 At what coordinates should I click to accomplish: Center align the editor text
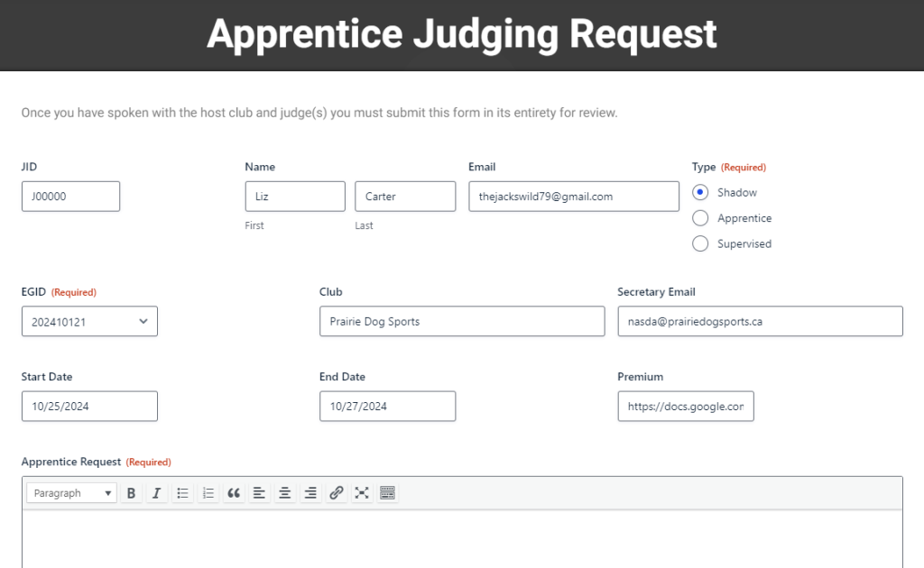pos(284,493)
